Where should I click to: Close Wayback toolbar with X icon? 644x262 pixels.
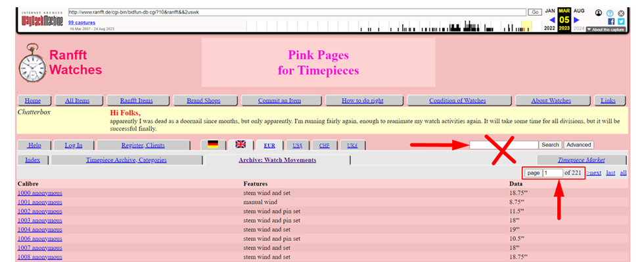[622, 13]
